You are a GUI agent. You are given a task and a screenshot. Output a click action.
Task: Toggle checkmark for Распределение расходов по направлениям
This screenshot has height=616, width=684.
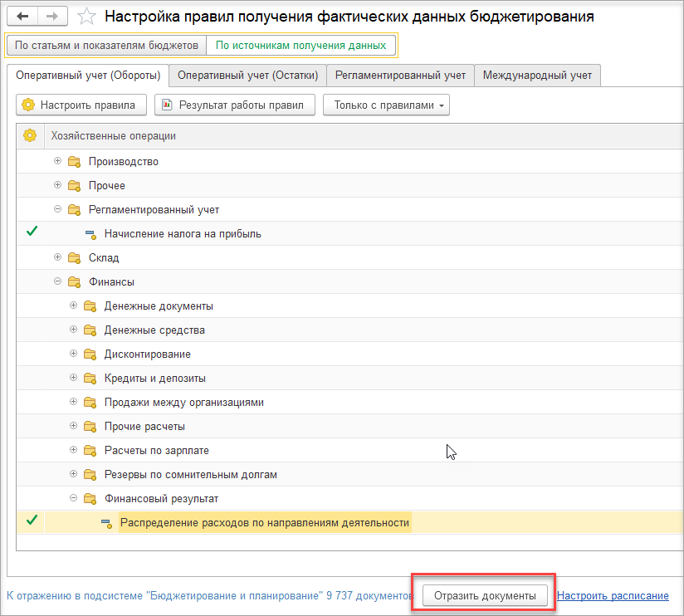pos(32,520)
